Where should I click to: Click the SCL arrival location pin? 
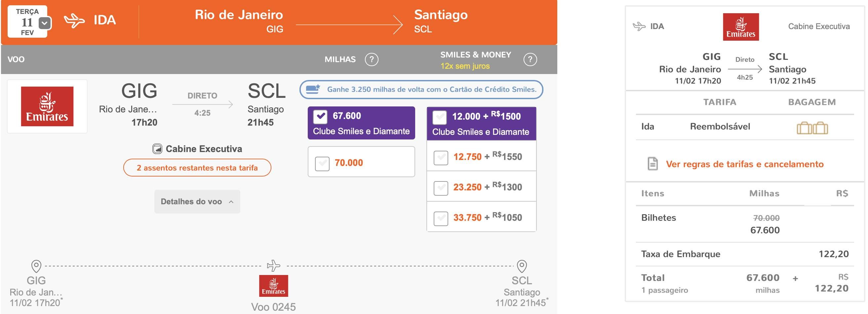click(522, 266)
